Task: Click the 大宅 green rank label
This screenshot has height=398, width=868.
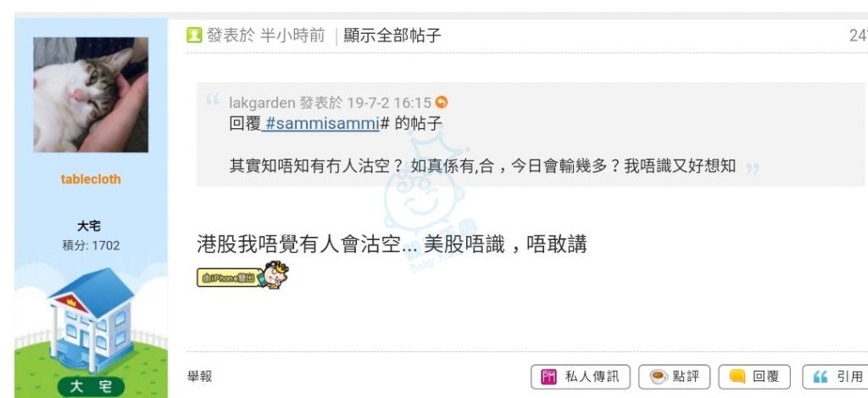Action: click(91, 387)
